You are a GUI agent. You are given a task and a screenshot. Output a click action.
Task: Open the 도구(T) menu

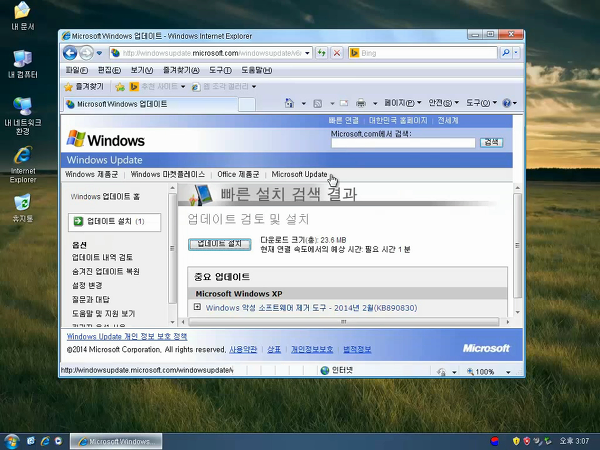click(220, 70)
